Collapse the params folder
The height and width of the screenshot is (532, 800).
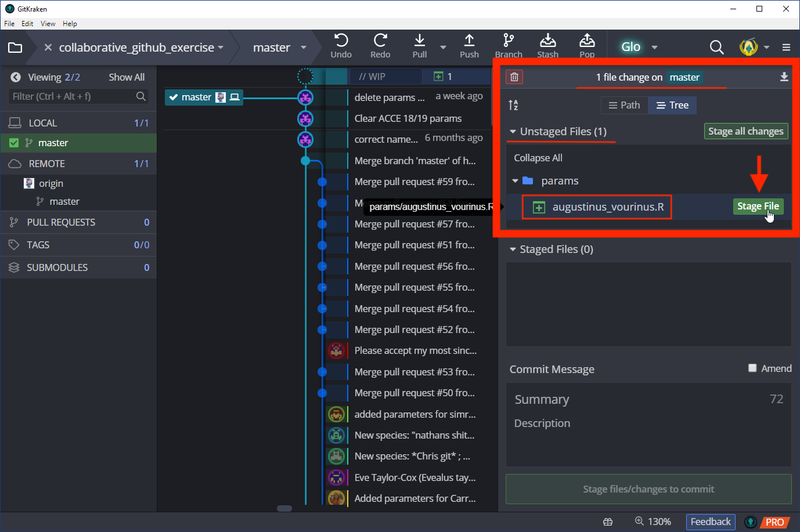pyautogui.click(x=515, y=181)
